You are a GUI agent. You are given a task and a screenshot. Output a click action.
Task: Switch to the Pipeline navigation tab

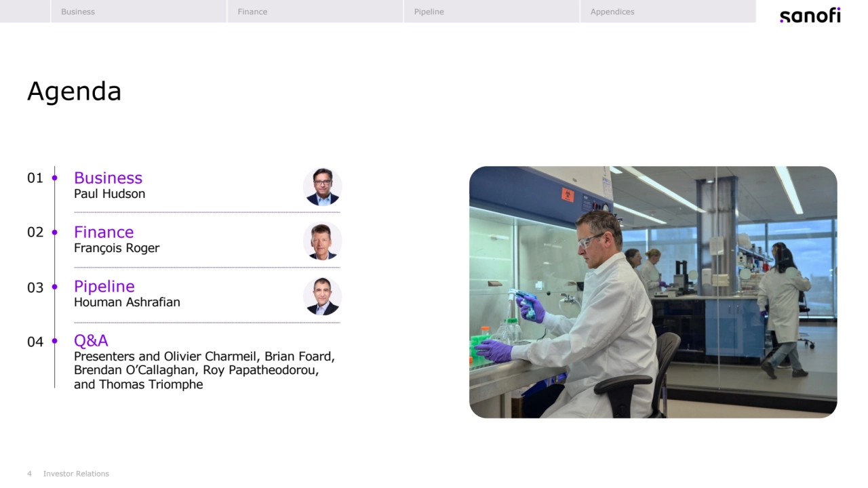(x=492, y=12)
